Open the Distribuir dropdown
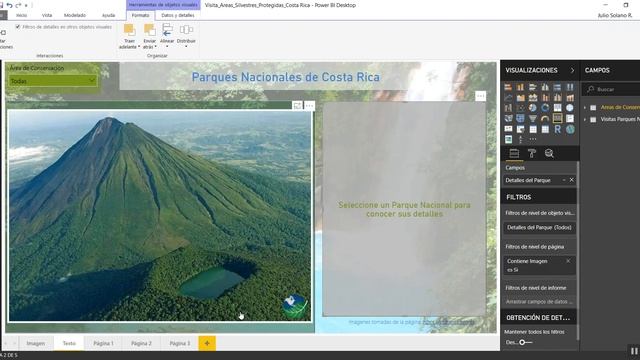This screenshot has height=360, width=640. (x=186, y=36)
